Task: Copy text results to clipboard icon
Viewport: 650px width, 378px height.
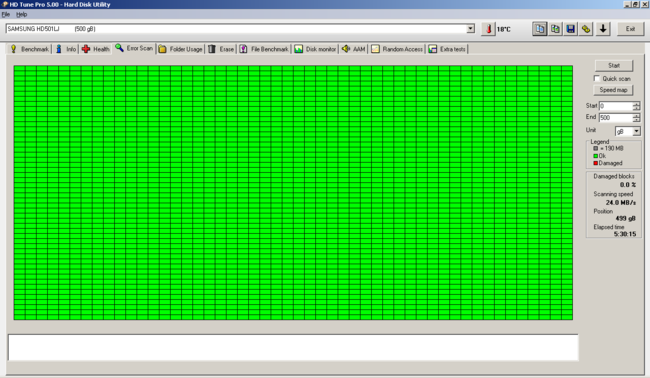Action: pyautogui.click(x=540, y=29)
